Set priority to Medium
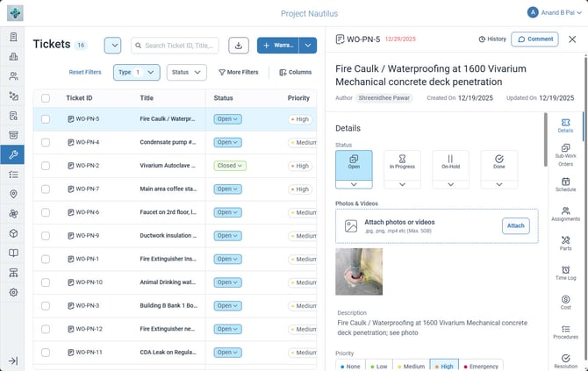The height and width of the screenshot is (371, 588). (x=411, y=366)
